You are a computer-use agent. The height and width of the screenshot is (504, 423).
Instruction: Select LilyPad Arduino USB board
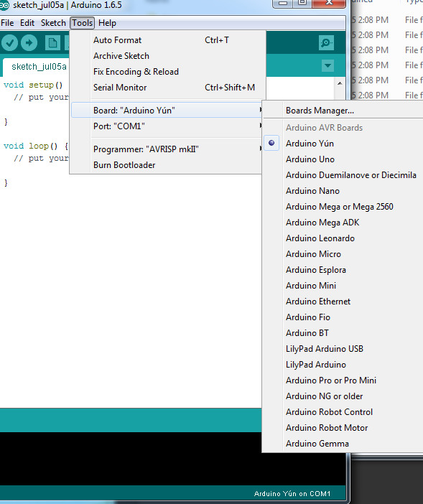(x=344, y=349)
